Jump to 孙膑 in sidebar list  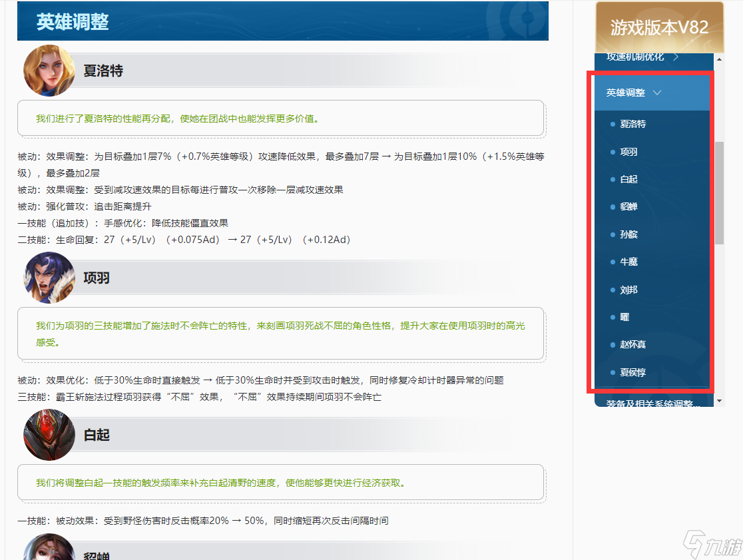coord(628,234)
